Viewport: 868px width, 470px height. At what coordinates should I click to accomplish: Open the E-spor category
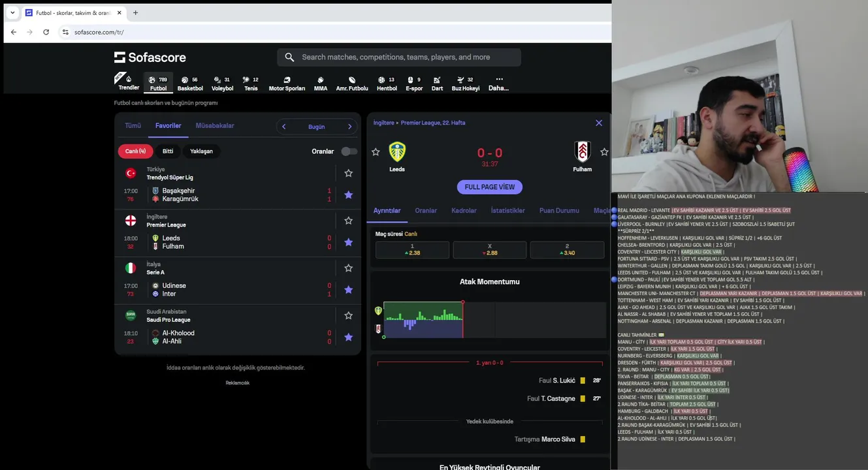414,83
